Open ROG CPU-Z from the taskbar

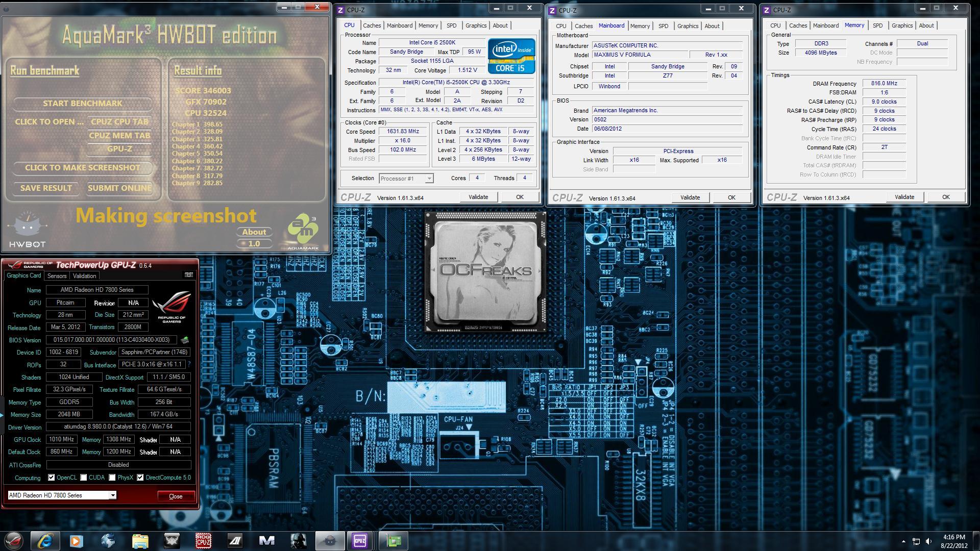(203, 540)
